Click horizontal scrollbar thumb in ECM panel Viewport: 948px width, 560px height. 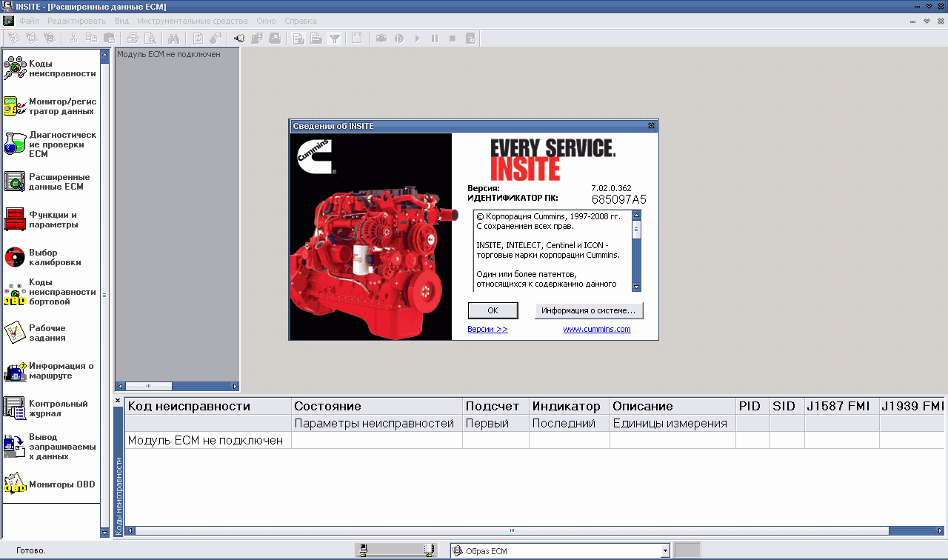tap(148, 386)
